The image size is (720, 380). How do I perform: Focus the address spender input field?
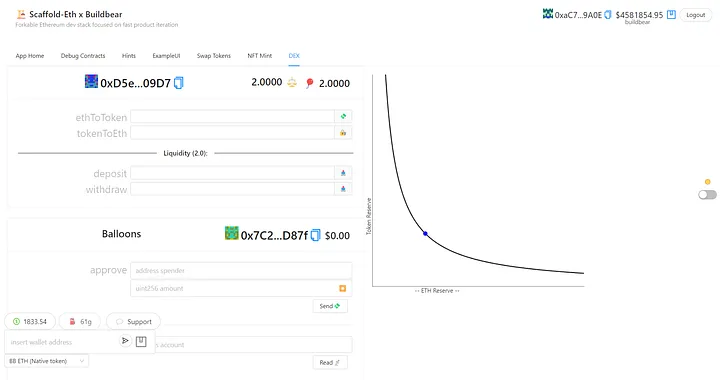241,271
